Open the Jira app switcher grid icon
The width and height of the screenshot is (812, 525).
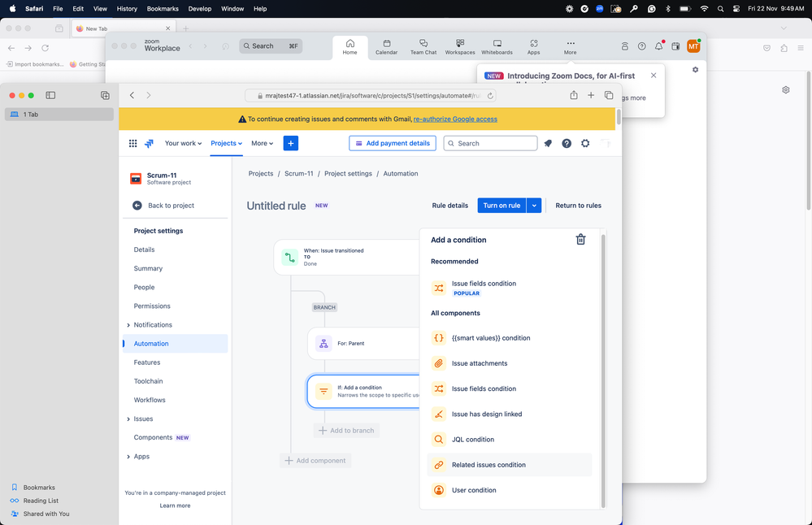tap(132, 143)
